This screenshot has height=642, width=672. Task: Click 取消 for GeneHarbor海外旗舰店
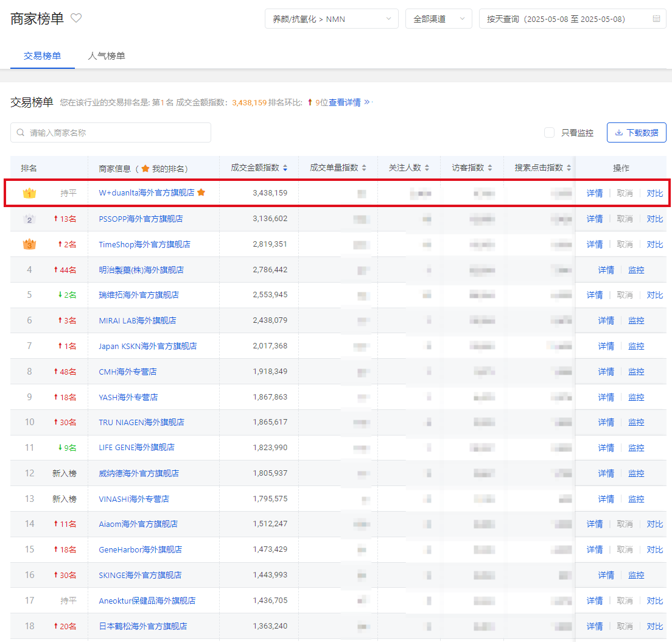(x=625, y=550)
